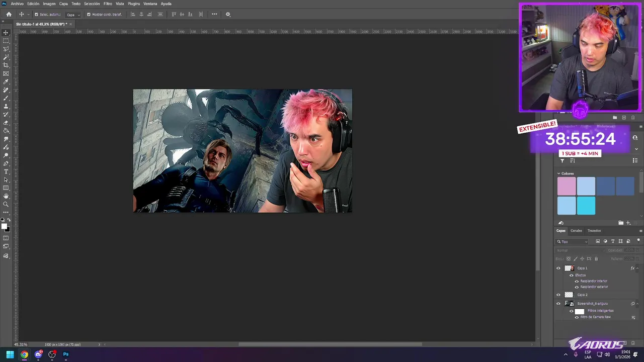Hide Capa 2 layer visibility eye
Screen dimensions: 644x362
click(x=558, y=295)
